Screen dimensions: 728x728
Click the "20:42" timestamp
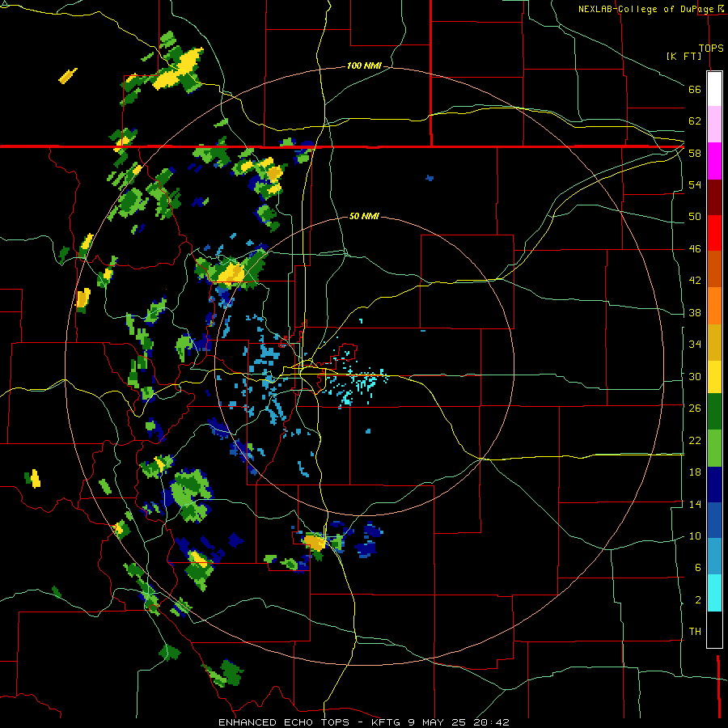(x=492, y=722)
